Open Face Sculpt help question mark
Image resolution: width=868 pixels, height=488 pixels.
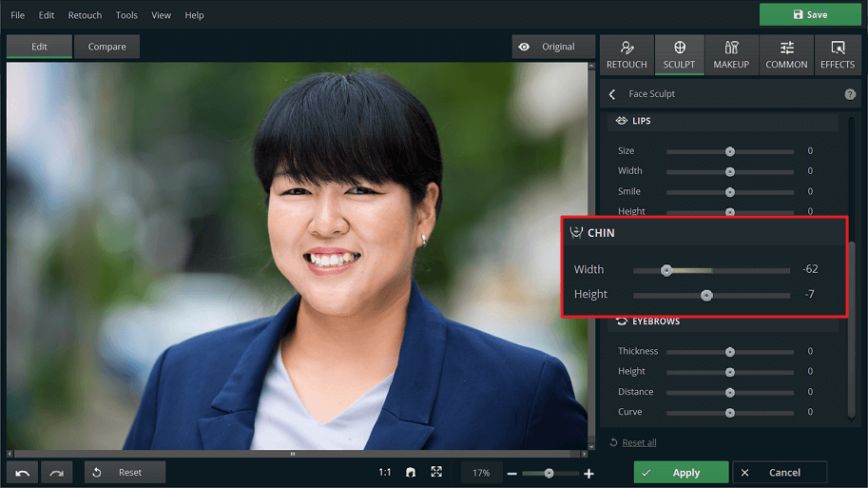850,94
